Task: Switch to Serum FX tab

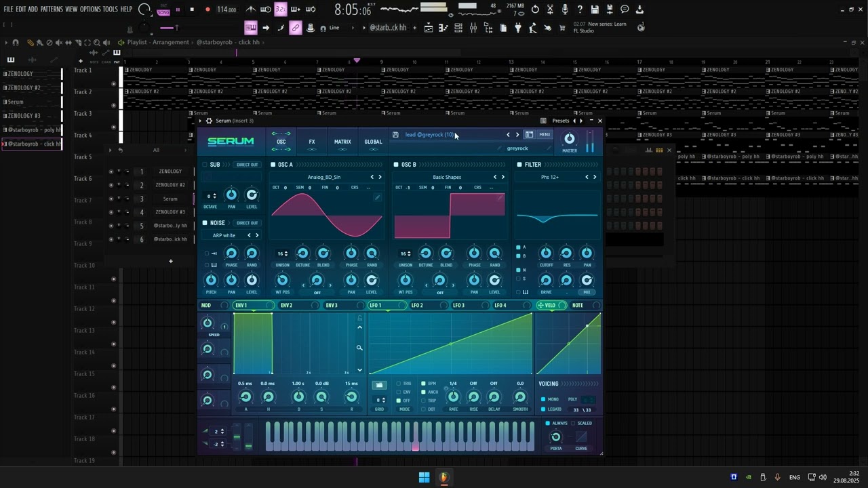Action: (312, 142)
